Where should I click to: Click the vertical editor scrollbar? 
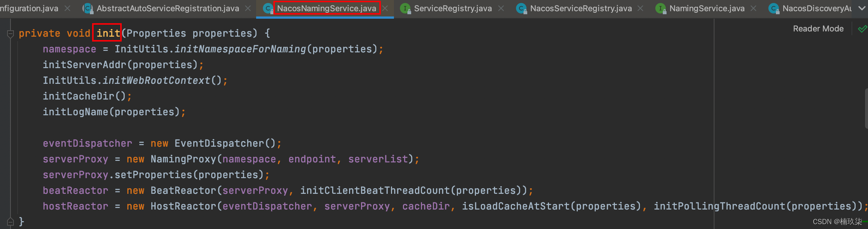click(866, 109)
